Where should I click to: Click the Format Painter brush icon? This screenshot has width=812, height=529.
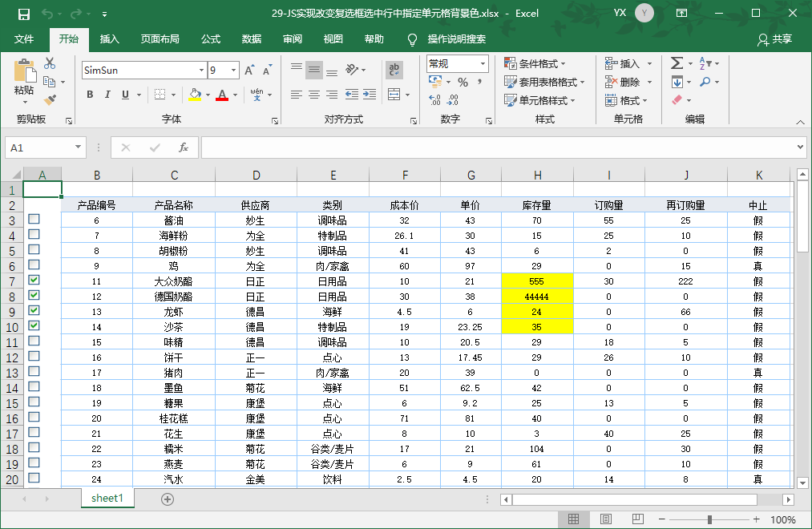pos(50,99)
